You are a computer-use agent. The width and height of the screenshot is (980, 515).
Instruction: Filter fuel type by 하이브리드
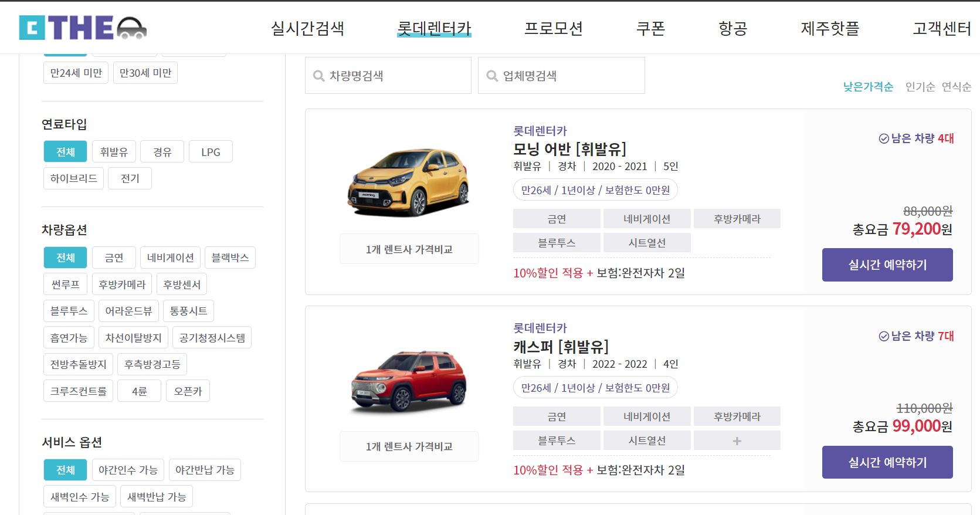coord(73,178)
